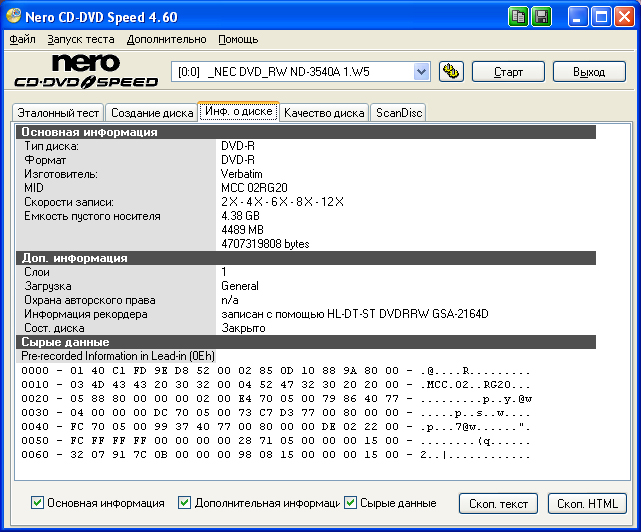Image resolution: width=641 pixels, height=532 pixels.
Task: Click the Сост. диска label
Action: tap(54, 328)
